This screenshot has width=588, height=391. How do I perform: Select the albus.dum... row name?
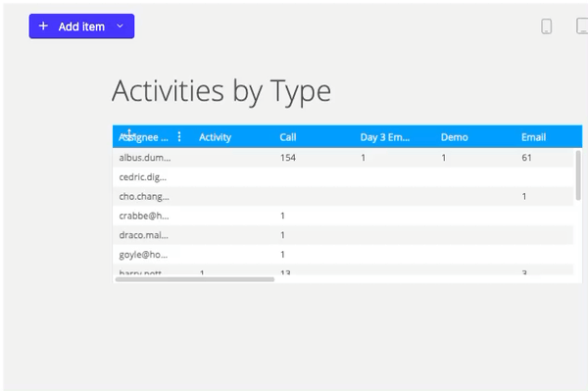click(145, 158)
